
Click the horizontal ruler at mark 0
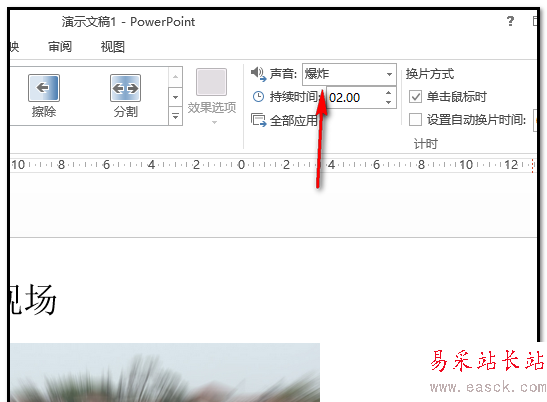coord(241,164)
